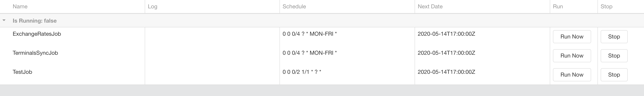Click the Stop column header
Screen dimensions: 644x96
[606, 7]
